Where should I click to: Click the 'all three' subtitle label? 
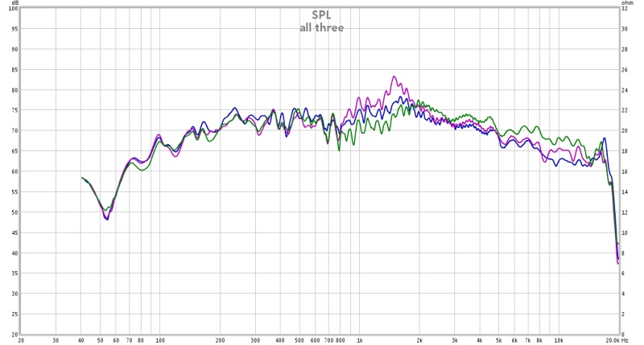(x=322, y=27)
